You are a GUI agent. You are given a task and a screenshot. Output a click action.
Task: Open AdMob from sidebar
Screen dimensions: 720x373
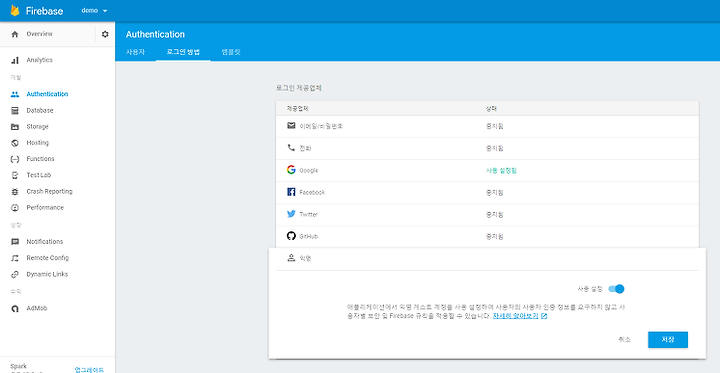tap(37, 309)
